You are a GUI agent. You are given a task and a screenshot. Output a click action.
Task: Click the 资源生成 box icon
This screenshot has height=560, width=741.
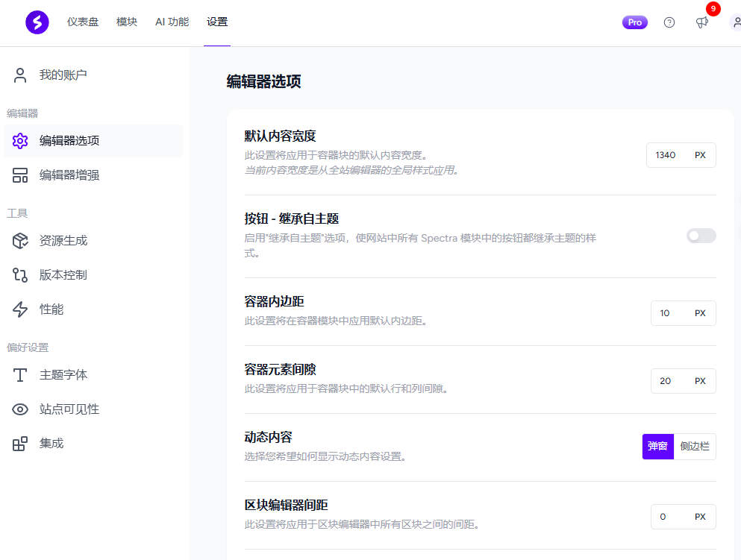20,240
